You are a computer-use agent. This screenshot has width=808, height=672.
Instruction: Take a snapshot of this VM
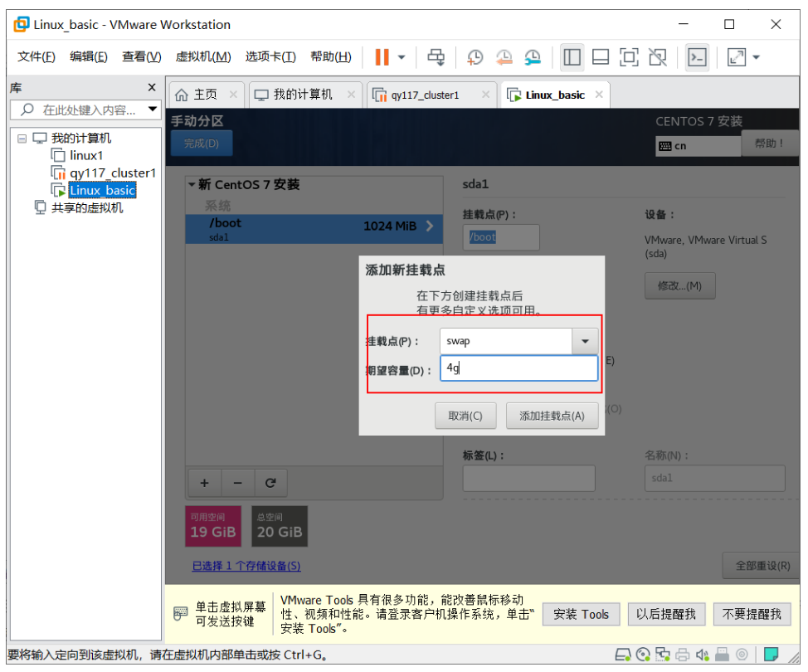point(475,56)
